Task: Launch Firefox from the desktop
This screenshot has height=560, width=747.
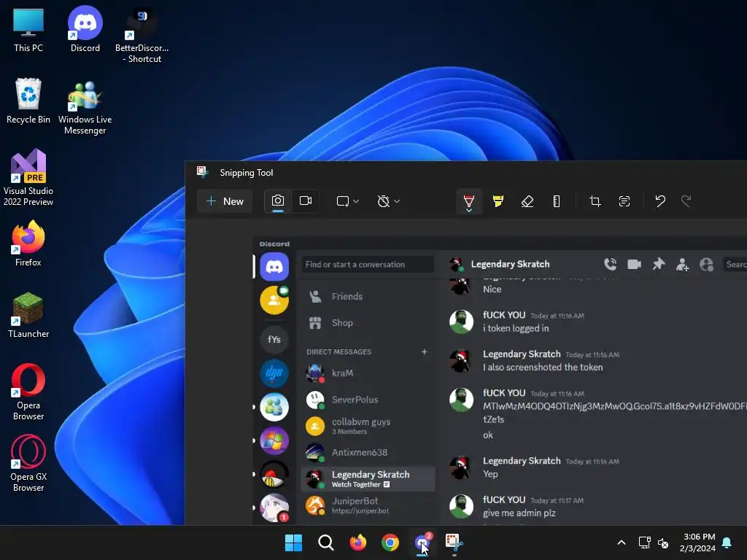Action: point(28,243)
